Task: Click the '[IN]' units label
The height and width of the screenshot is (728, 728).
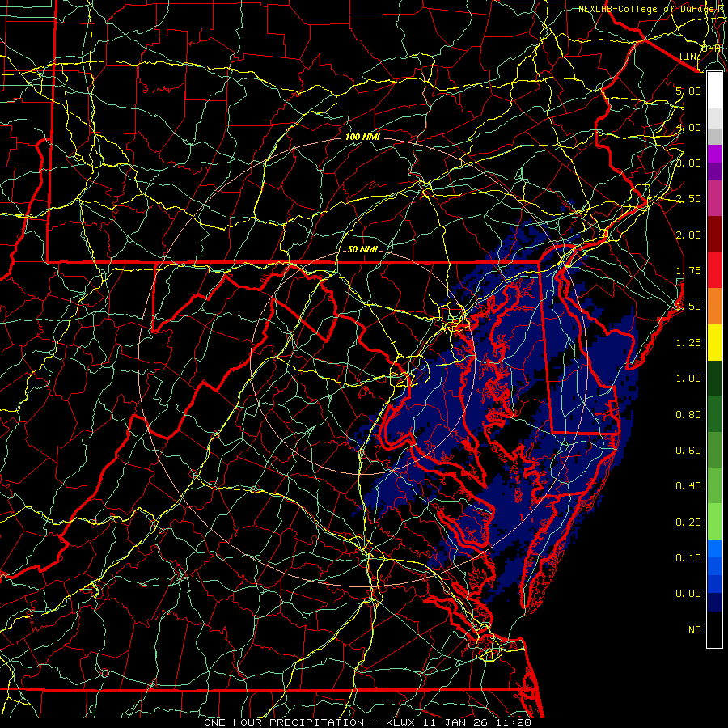Action: (691, 56)
